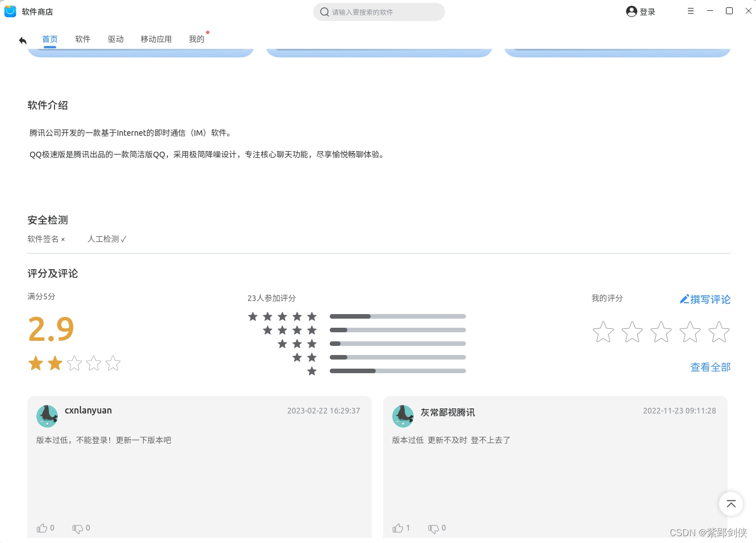The height and width of the screenshot is (543, 756).
Task: Click cxnlanyuan's avatar image
Action: (x=47, y=416)
